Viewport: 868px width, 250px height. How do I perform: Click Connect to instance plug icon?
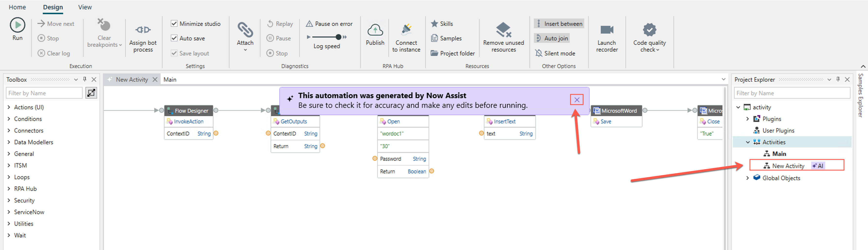click(x=406, y=30)
